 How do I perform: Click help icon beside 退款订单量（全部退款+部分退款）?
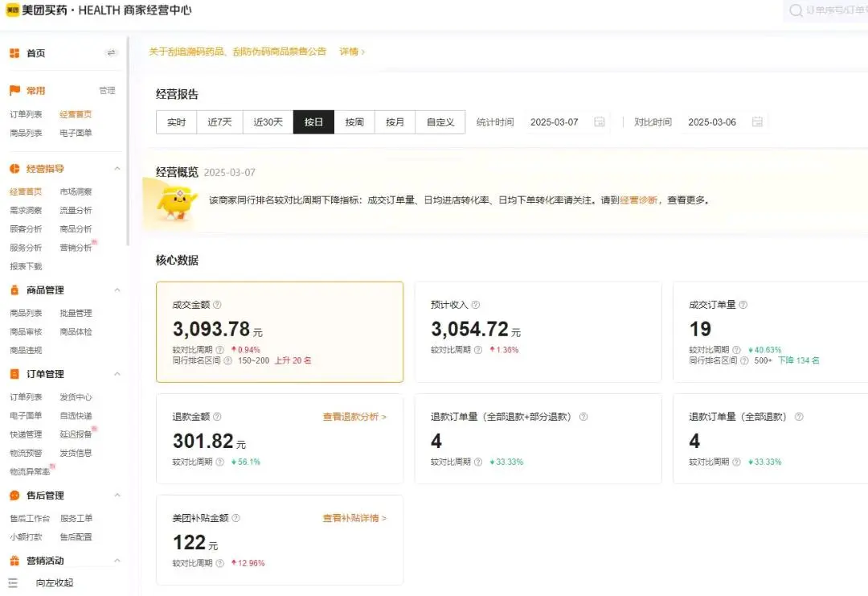point(583,417)
